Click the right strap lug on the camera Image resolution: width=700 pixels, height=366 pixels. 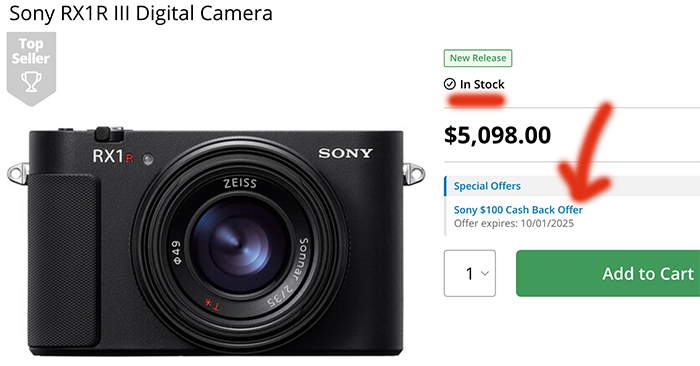pyautogui.click(x=413, y=174)
